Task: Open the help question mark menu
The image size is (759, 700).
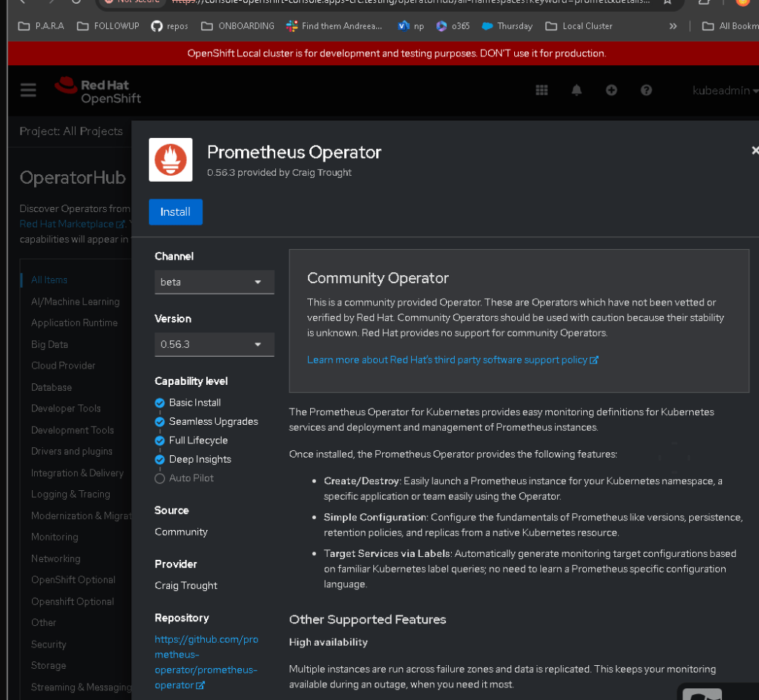Action: pos(646,90)
